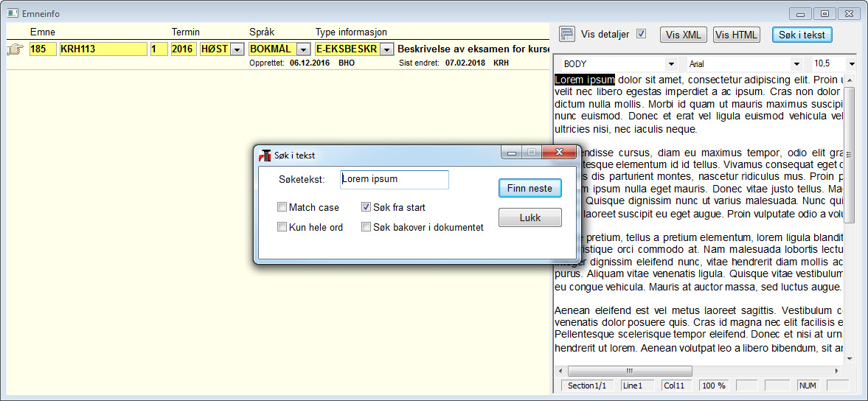868x401 pixels.
Task: Click the year field showing 2016
Action: (x=184, y=49)
